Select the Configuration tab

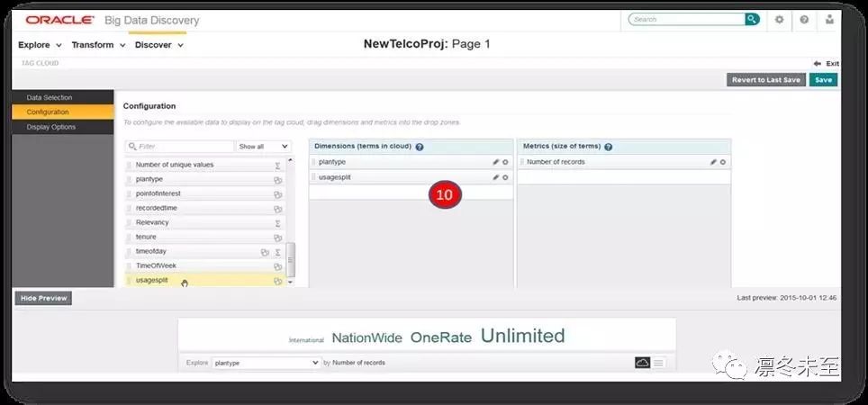click(x=62, y=112)
